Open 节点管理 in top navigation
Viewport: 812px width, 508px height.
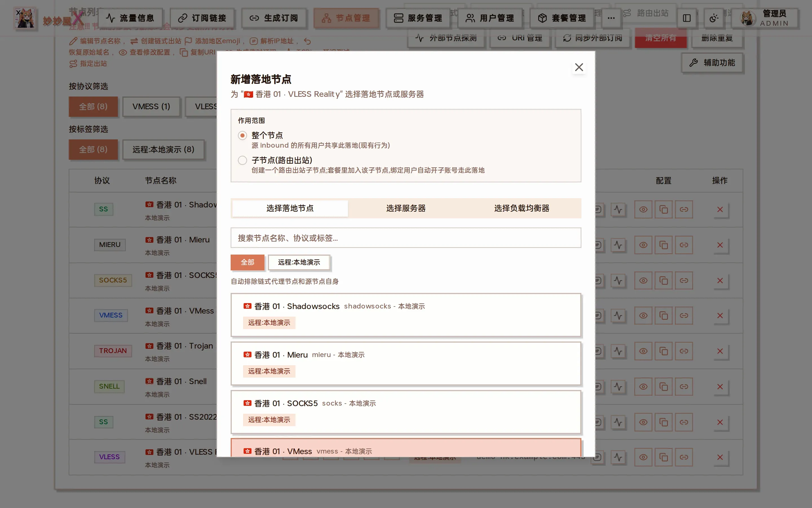tap(346, 18)
